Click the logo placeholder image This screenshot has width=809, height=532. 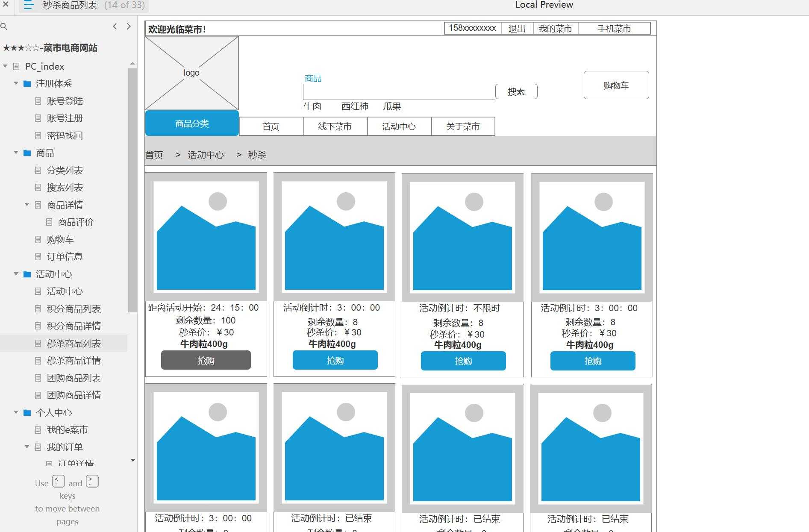tap(191, 73)
